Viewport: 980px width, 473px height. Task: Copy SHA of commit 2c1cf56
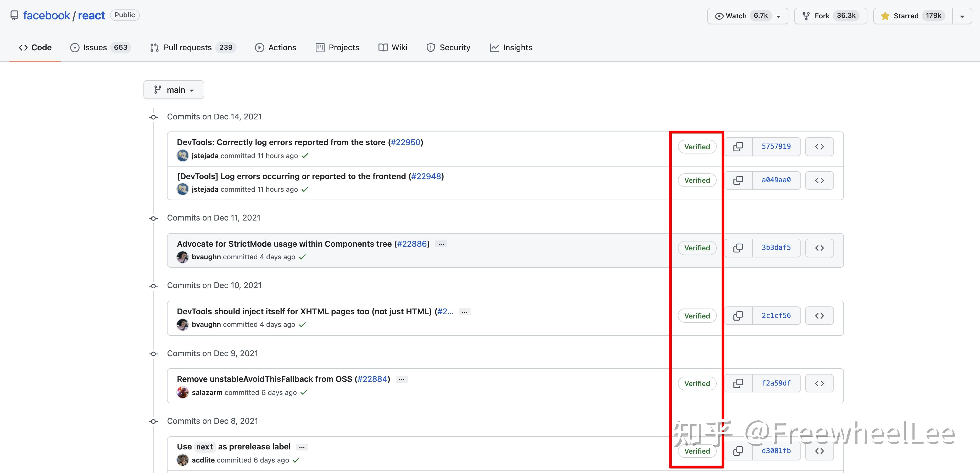click(x=738, y=315)
